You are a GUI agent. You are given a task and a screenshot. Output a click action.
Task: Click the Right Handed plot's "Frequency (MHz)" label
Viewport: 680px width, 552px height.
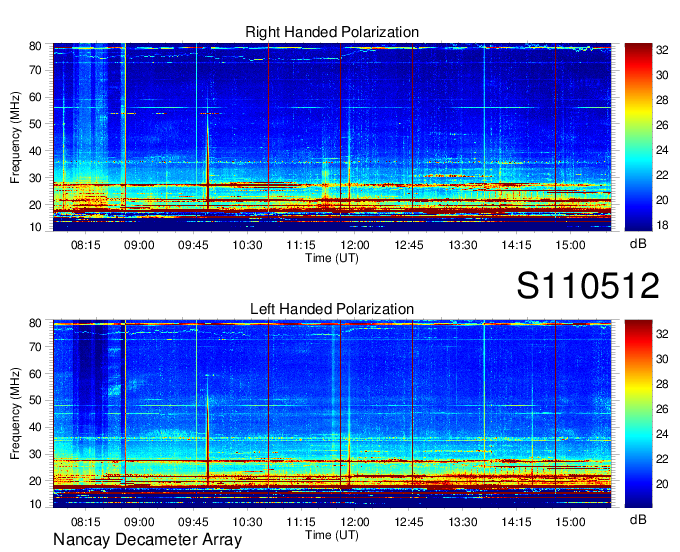point(15,137)
